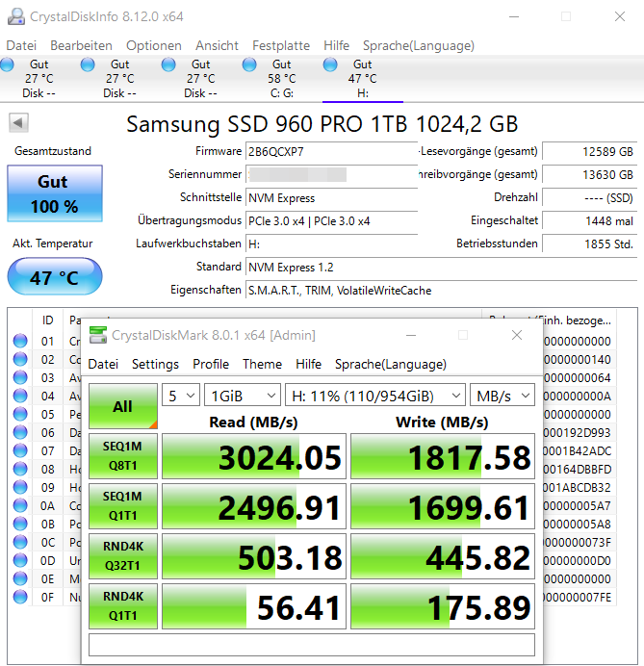
Task: Switch to the C: G: disk tab
Action: coord(282,79)
